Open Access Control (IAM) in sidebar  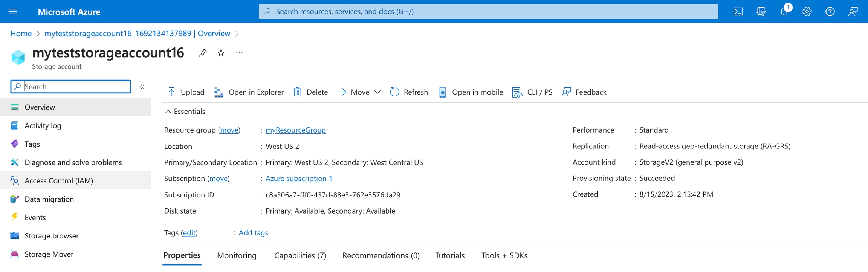point(59,180)
